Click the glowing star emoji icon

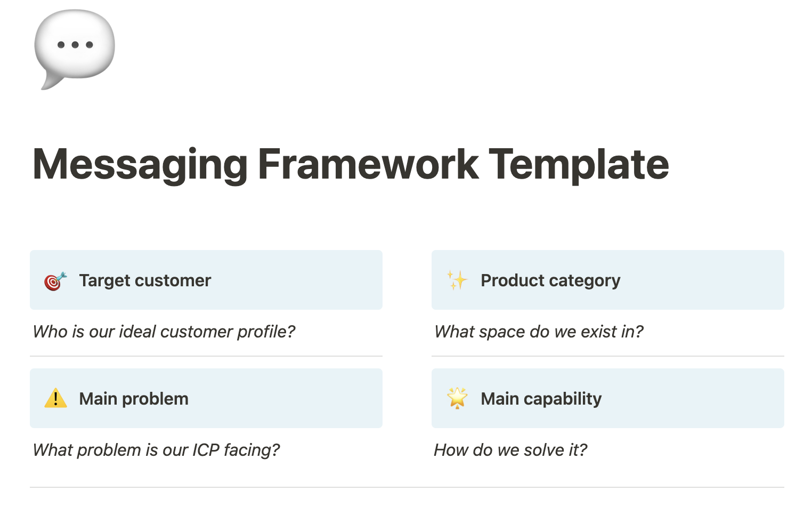[457, 398]
